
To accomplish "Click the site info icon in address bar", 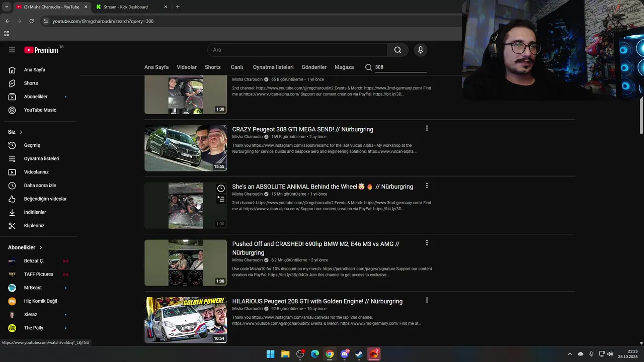I will (x=46, y=21).
